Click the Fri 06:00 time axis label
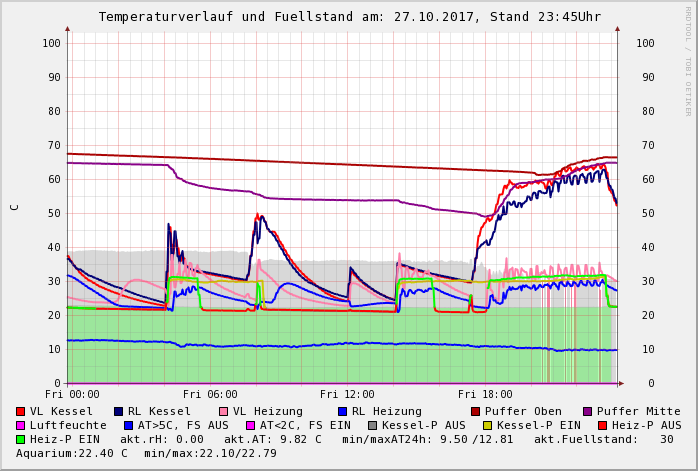This screenshot has width=698, height=471. pos(210,395)
